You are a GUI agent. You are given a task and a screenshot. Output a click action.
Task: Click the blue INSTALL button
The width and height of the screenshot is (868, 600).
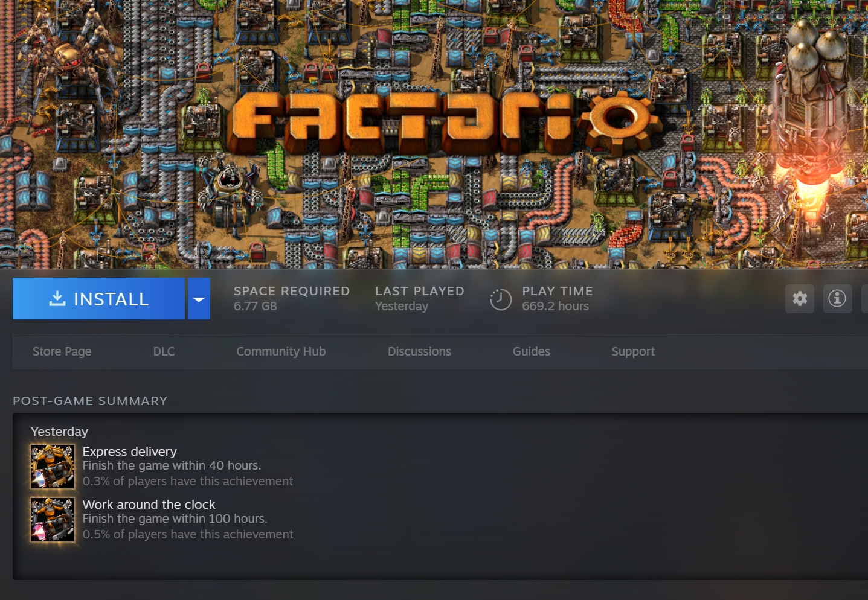click(98, 299)
